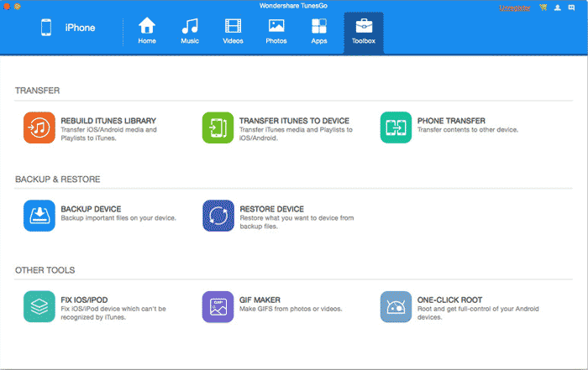This screenshot has width=588, height=370.
Task: Open the Apps tab
Action: pyautogui.click(x=319, y=31)
